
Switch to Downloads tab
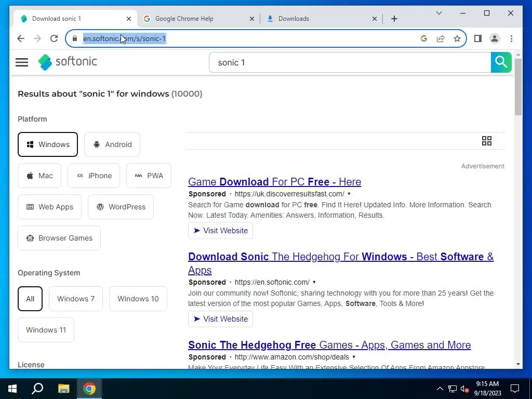coord(321,19)
